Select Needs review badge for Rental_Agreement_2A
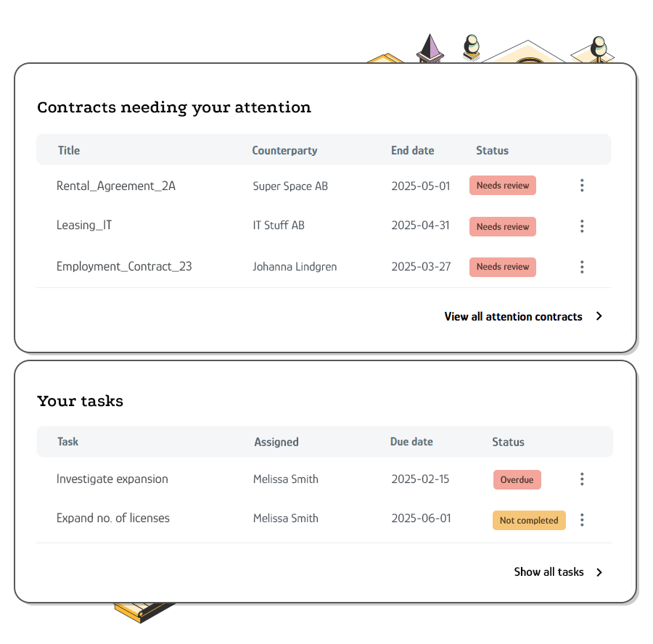 503,185
